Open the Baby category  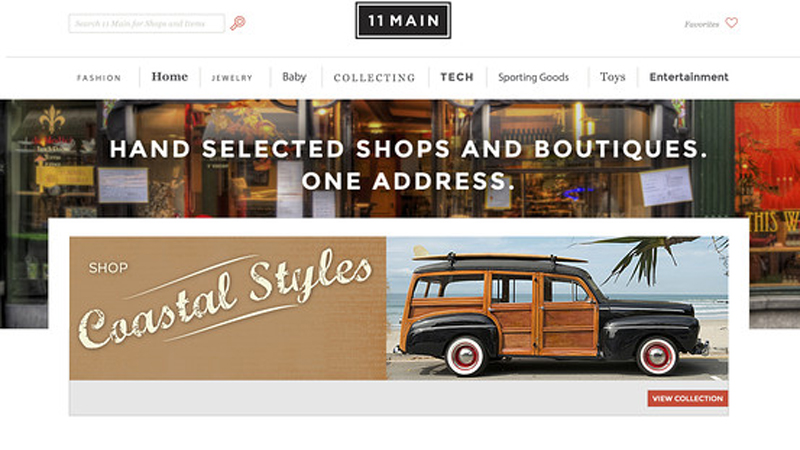point(294,77)
